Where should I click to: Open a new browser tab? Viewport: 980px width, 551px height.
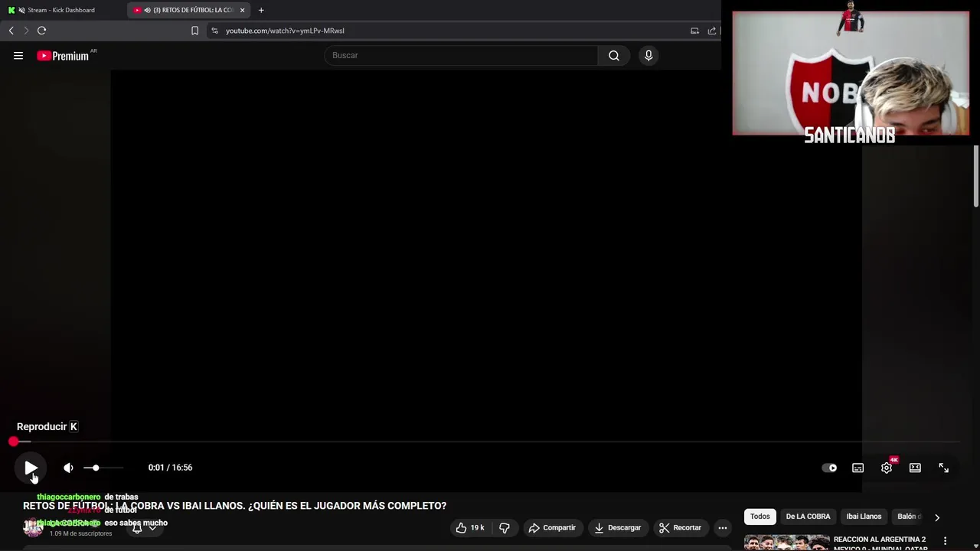pos(261,10)
